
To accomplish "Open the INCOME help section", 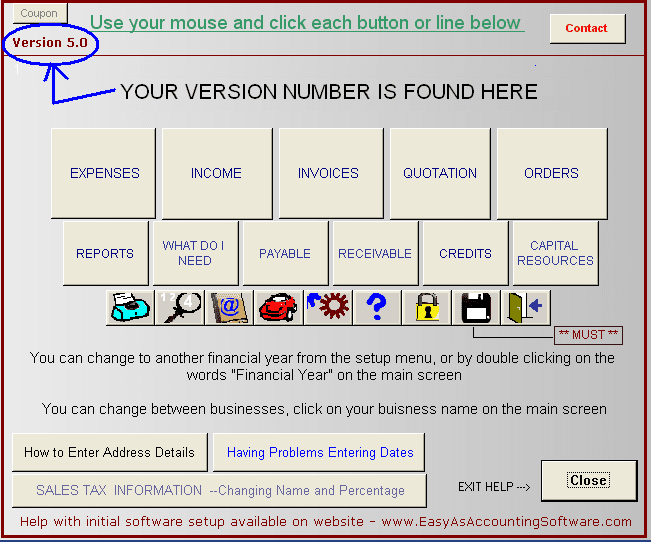I will [216, 173].
